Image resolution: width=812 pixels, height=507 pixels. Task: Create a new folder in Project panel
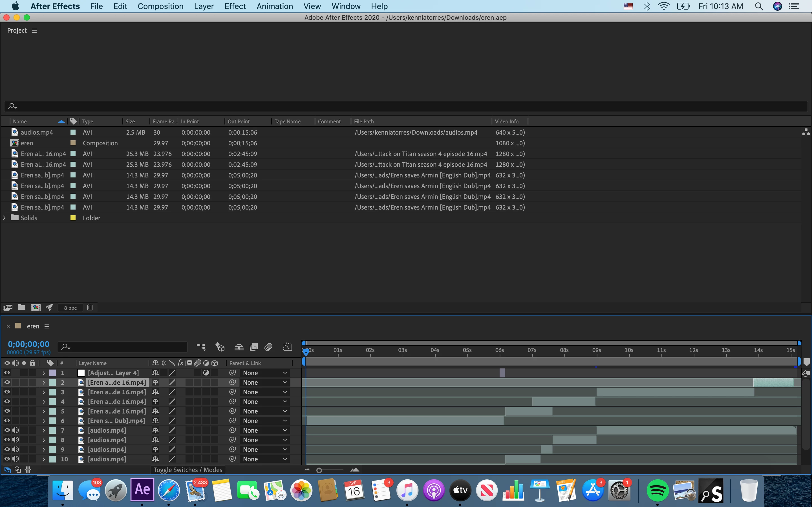(x=21, y=308)
